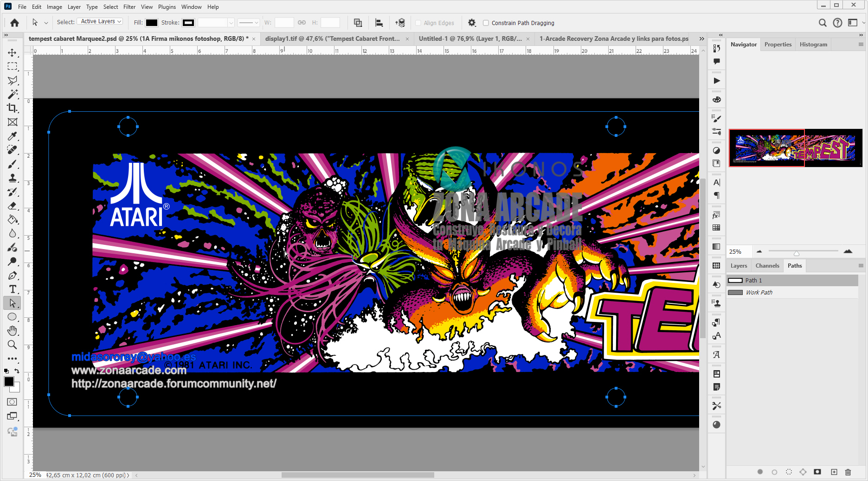The width and height of the screenshot is (868, 481).
Task: Open the Navigator panel menu
Action: (x=861, y=45)
